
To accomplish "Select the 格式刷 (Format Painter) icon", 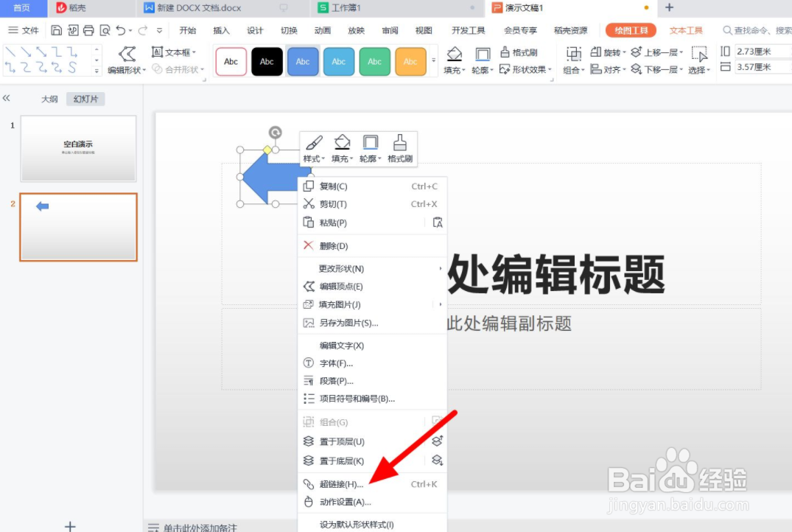I will pos(505,52).
